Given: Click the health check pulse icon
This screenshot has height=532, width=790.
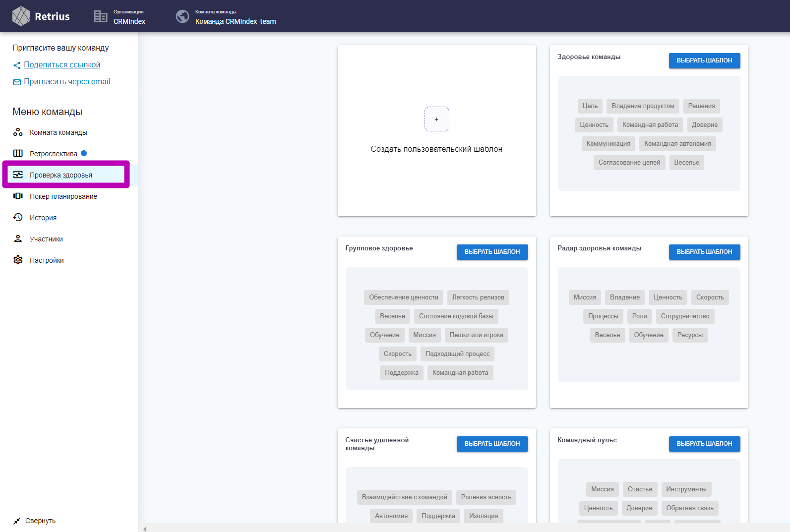Looking at the screenshot, I should pos(18,175).
